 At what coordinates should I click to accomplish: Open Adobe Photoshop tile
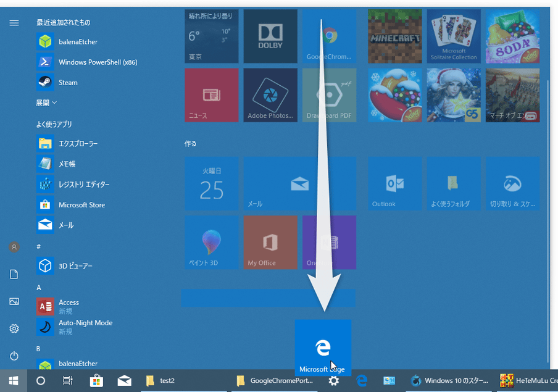(x=270, y=96)
